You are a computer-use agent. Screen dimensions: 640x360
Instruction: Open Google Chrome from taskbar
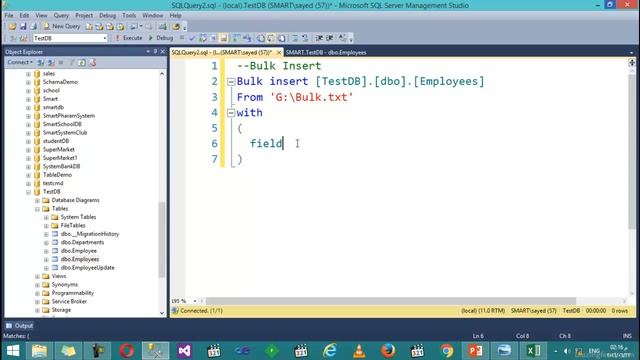click(447, 351)
